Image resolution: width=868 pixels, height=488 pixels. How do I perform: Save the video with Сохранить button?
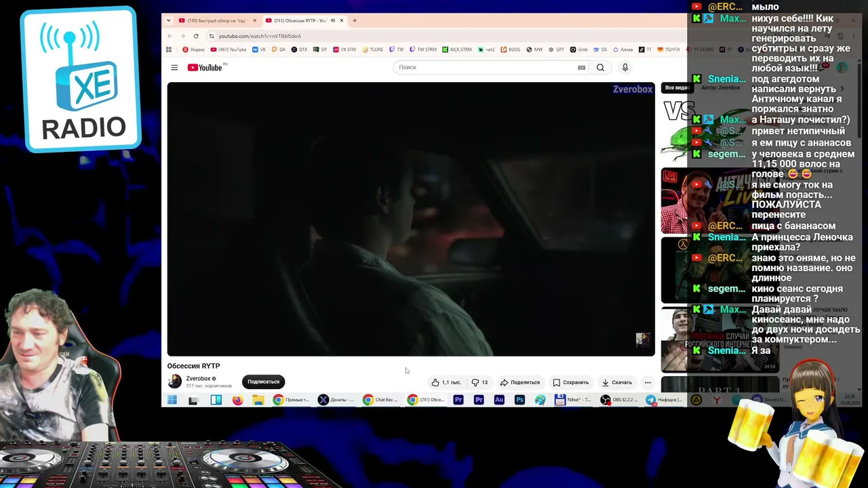(571, 382)
